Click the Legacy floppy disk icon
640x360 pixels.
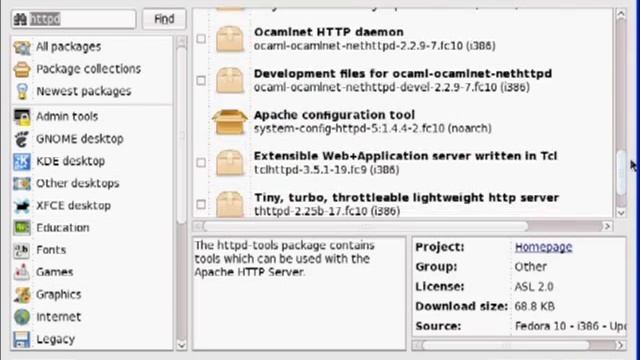coord(22,339)
